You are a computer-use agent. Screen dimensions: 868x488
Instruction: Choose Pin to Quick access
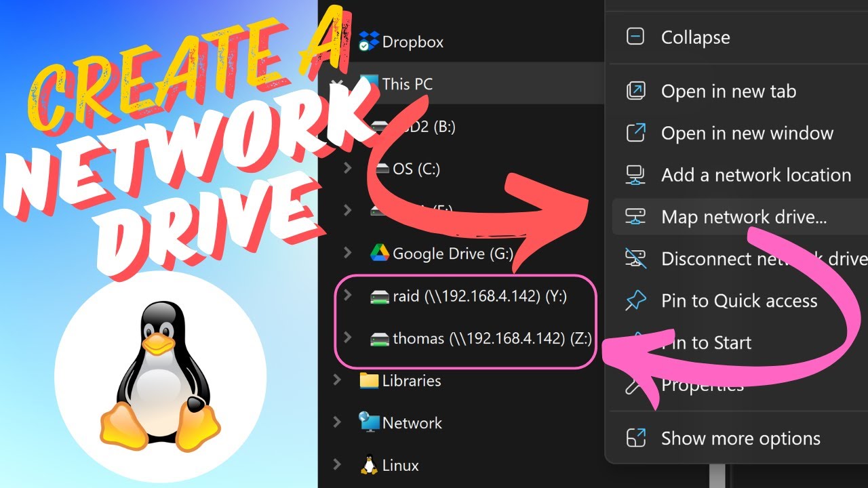point(739,301)
